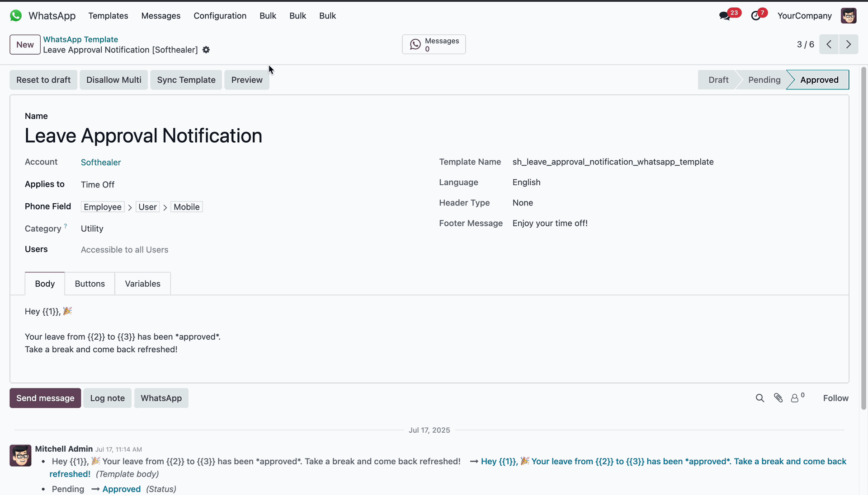Click the gear icon beside template title
The width and height of the screenshot is (868, 495).
[206, 50]
